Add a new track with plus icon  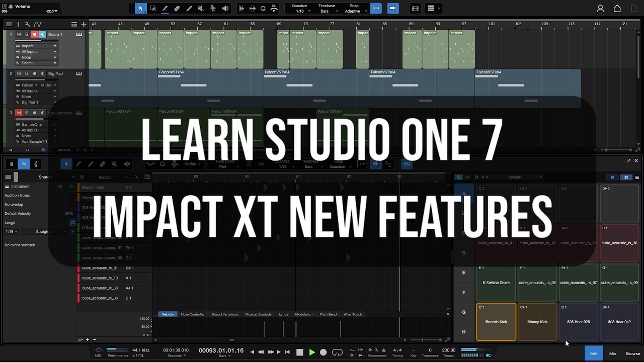coord(84,24)
